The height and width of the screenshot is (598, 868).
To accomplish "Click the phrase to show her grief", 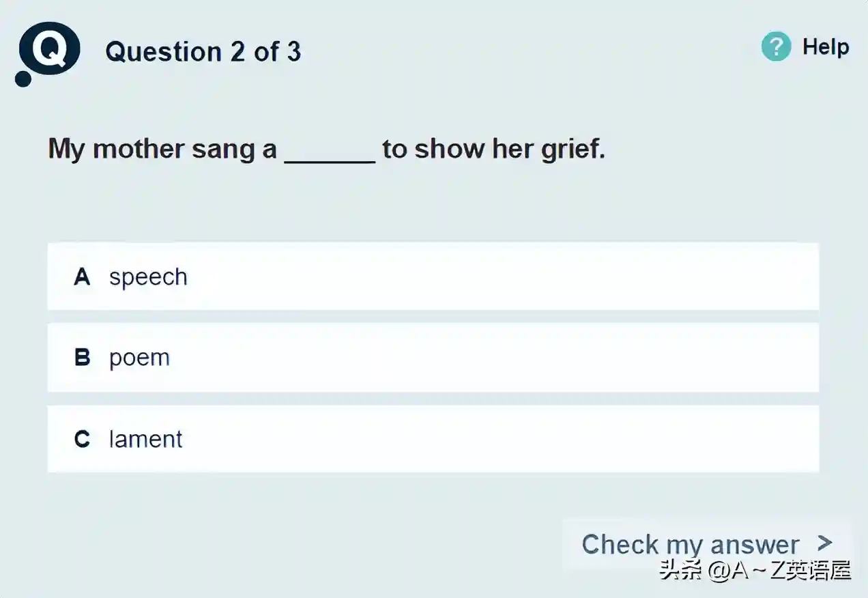I will 493,149.
